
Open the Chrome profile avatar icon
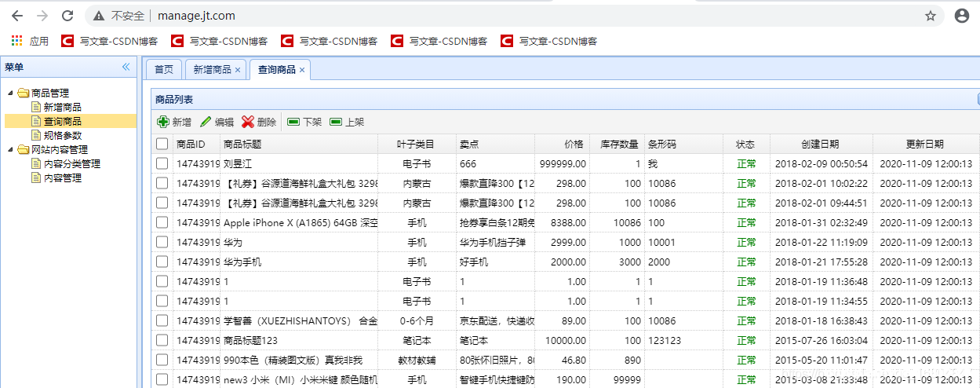coord(962,16)
